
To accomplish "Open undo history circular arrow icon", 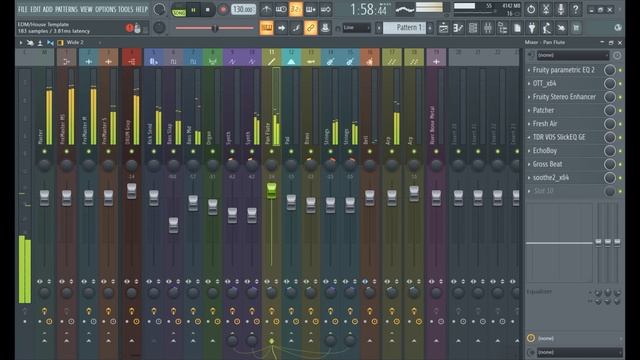I will pyautogui.click(x=531, y=9).
